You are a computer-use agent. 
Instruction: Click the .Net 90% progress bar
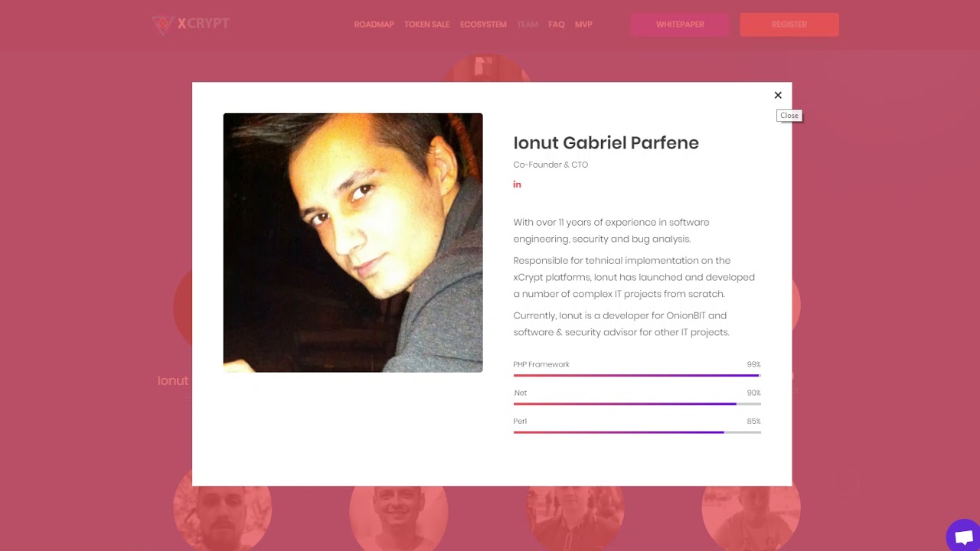click(x=637, y=403)
